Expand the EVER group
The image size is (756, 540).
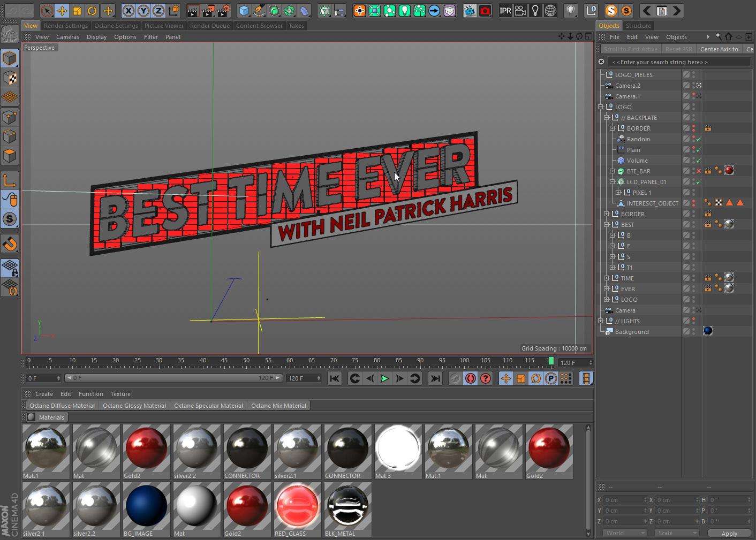click(607, 289)
